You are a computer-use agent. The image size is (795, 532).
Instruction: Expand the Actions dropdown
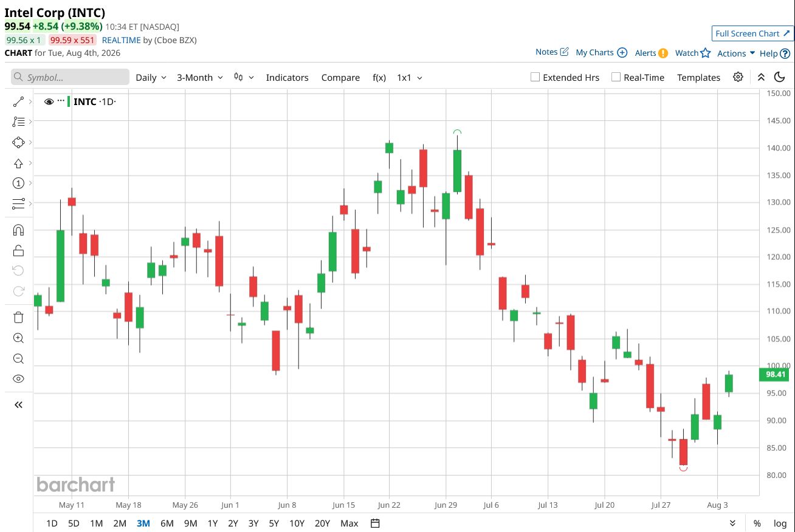pos(736,53)
